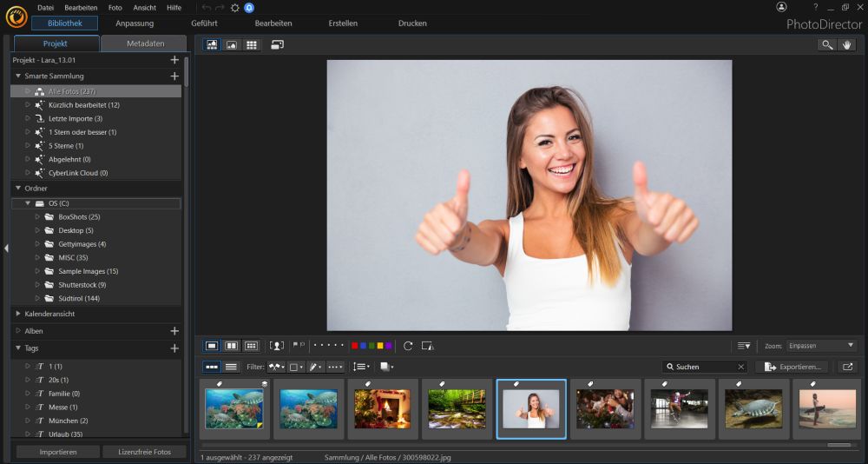Open secondary monitor display icon

point(277,45)
